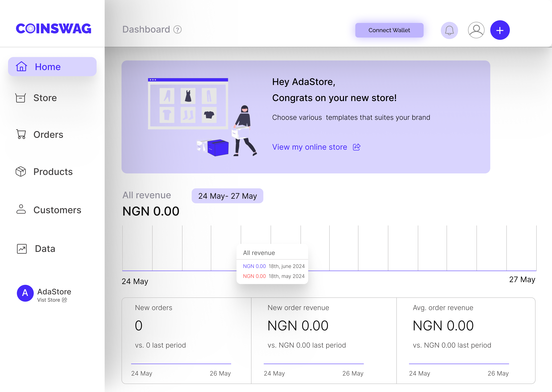This screenshot has height=392, width=552.
Task: Click the profile avatar icon
Action: (476, 30)
